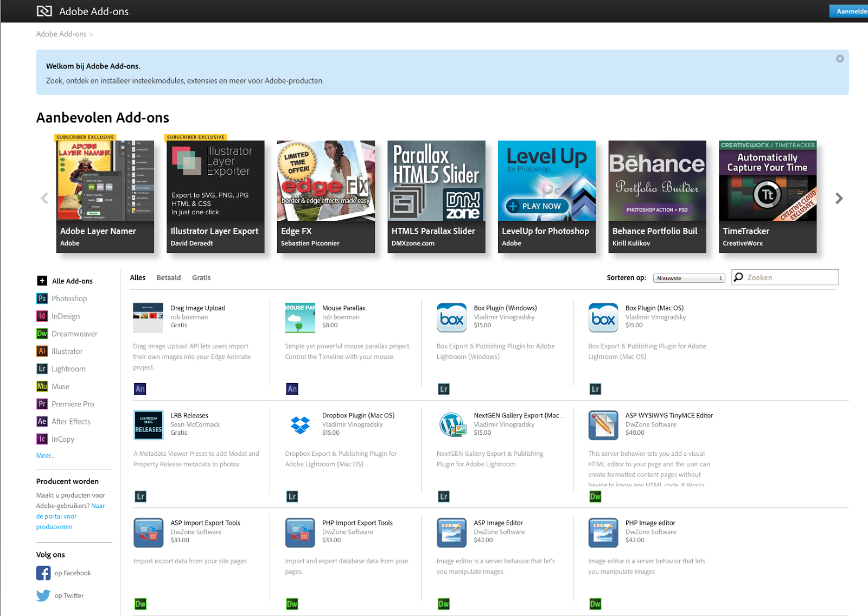This screenshot has width=868, height=616.
Task: Click the Adobe logo in the header
Action: click(x=44, y=11)
